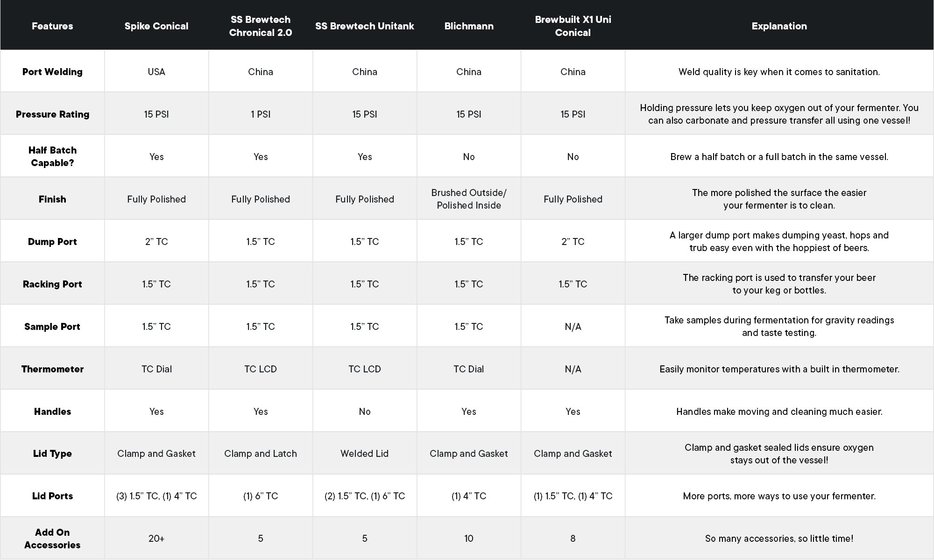The height and width of the screenshot is (560, 934).
Task: Select the Blichmann column header
Action: [x=469, y=26]
